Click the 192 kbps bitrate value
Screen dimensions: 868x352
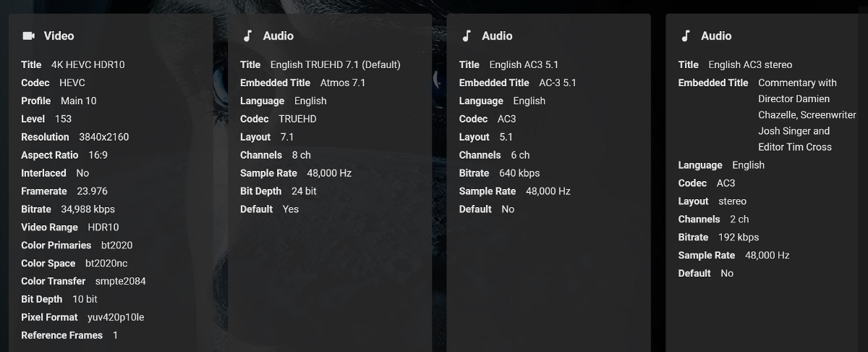pyautogui.click(x=739, y=238)
